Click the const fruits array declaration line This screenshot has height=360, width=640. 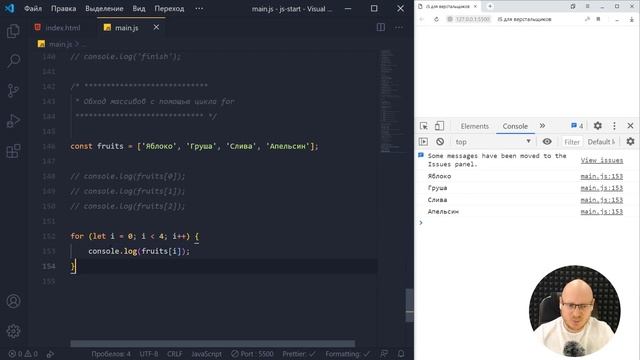click(194, 146)
